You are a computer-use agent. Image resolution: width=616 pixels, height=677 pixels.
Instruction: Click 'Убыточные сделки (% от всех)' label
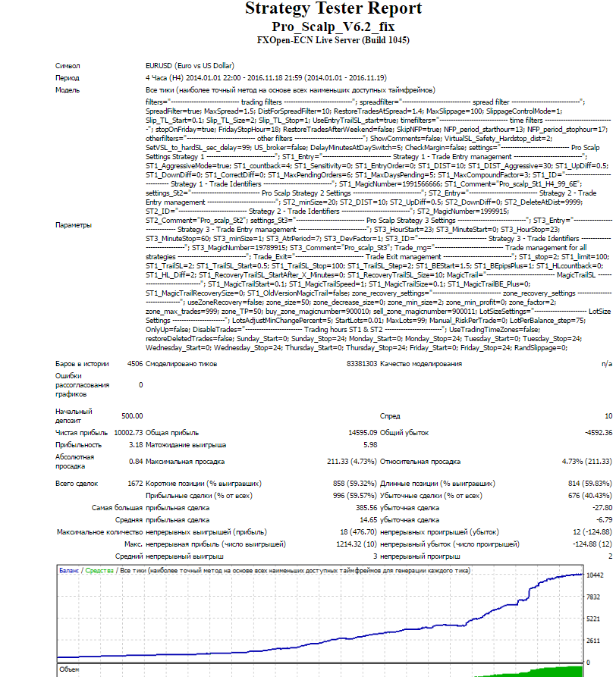[431, 496]
